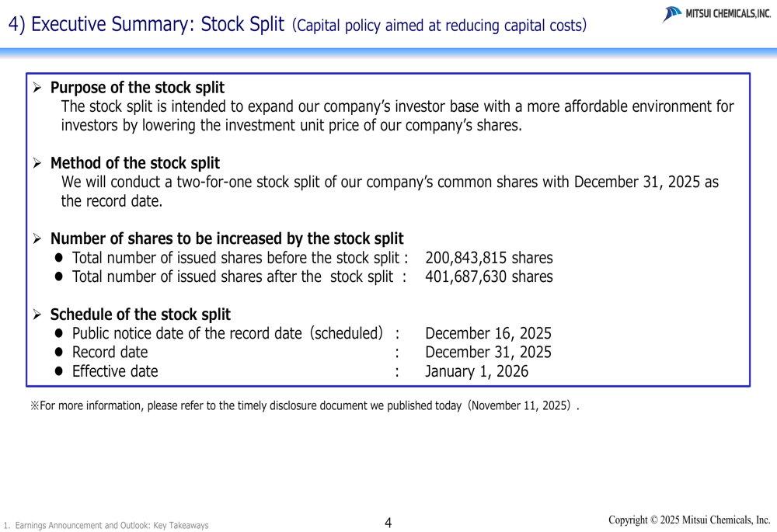Click bullet for shares before the stock split

(x=61, y=258)
